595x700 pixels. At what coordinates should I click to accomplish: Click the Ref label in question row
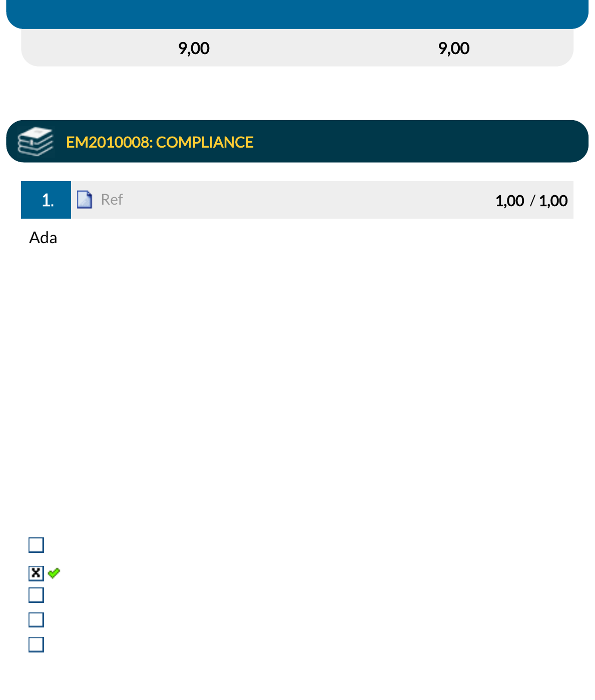(112, 200)
